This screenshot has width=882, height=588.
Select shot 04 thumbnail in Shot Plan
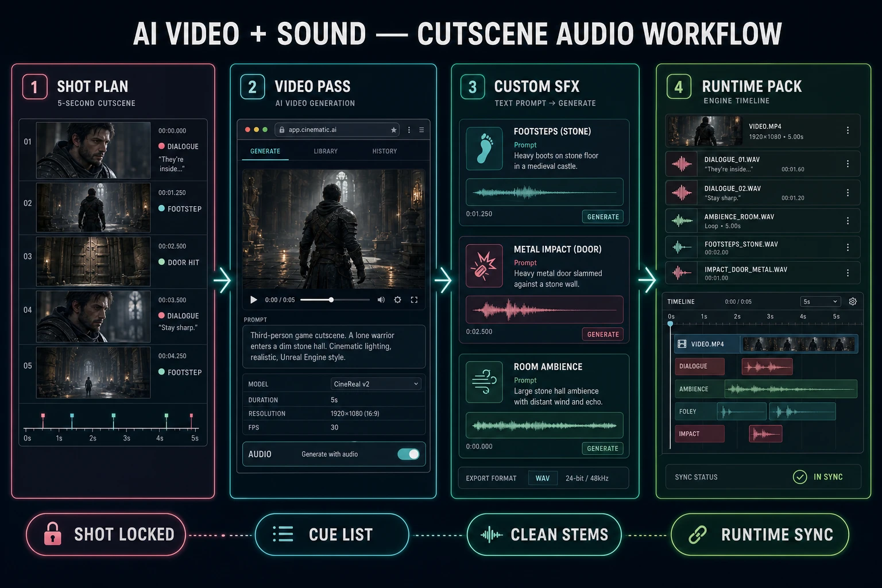(x=93, y=316)
